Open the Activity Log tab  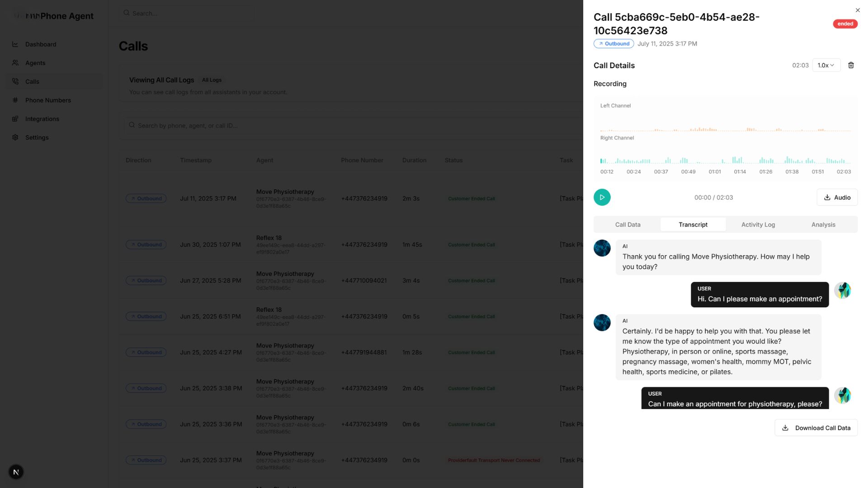pos(758,225)
